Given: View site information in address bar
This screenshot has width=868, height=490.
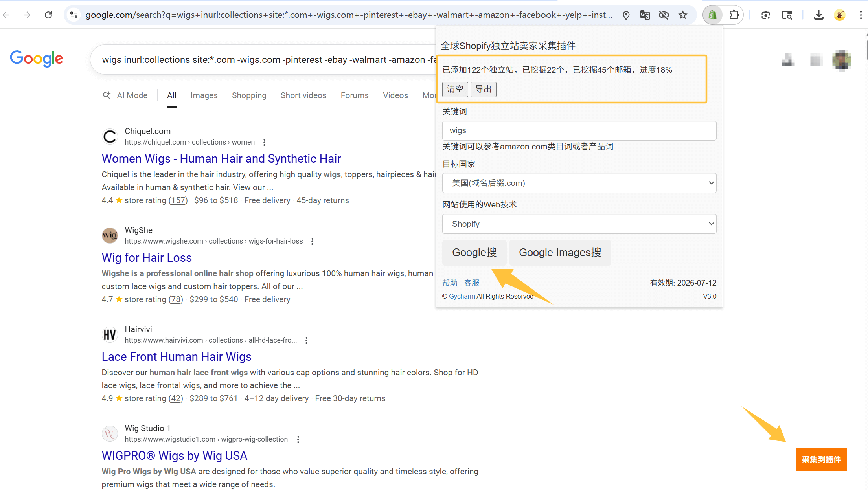Looking at the screenshot, I should [x=74, y=15].
